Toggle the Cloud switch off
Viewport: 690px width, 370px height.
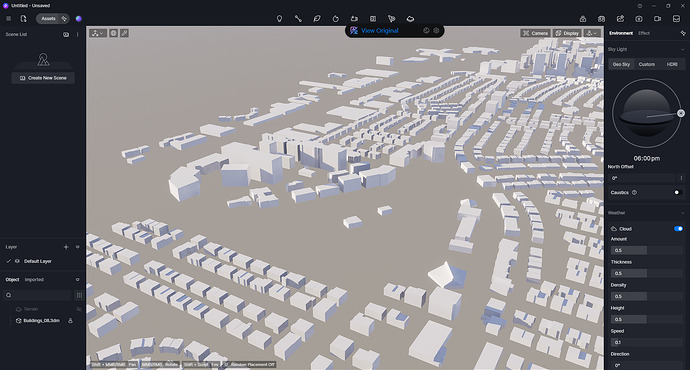pos(678,229)
